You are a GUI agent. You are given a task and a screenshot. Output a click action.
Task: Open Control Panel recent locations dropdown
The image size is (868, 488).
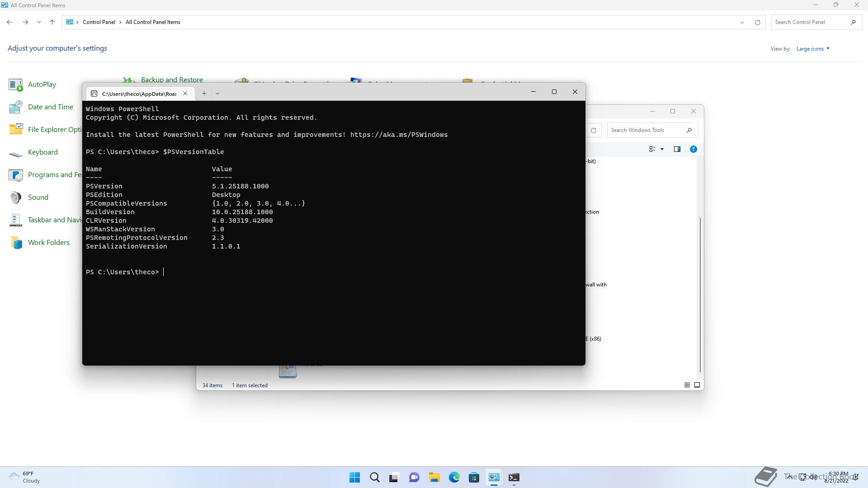(39, 22)
